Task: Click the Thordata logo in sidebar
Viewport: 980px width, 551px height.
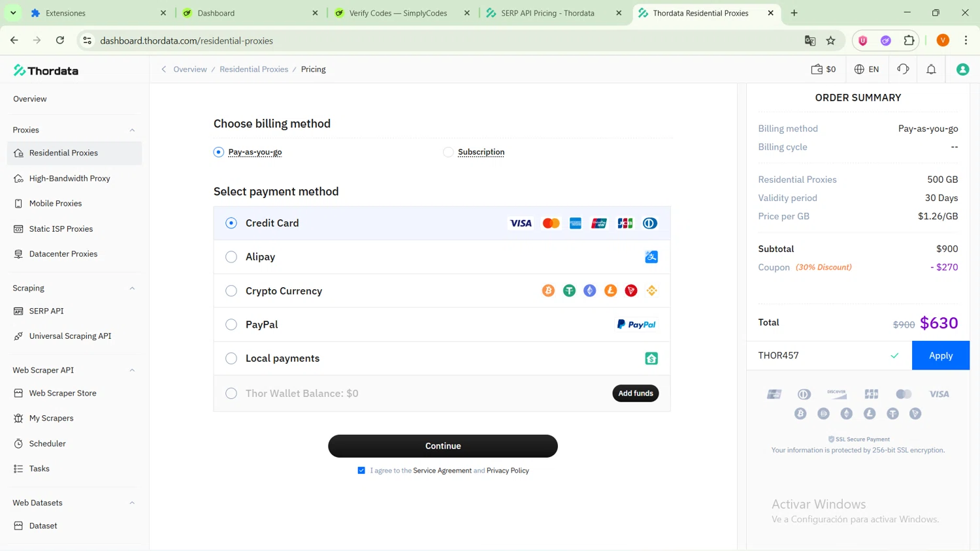Action: click(46, 71)
